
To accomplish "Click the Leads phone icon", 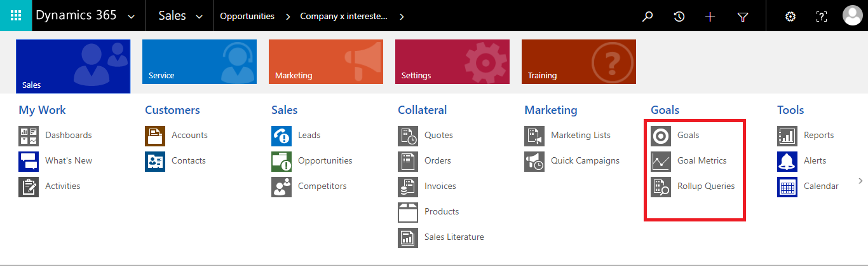I will [281, 136].
